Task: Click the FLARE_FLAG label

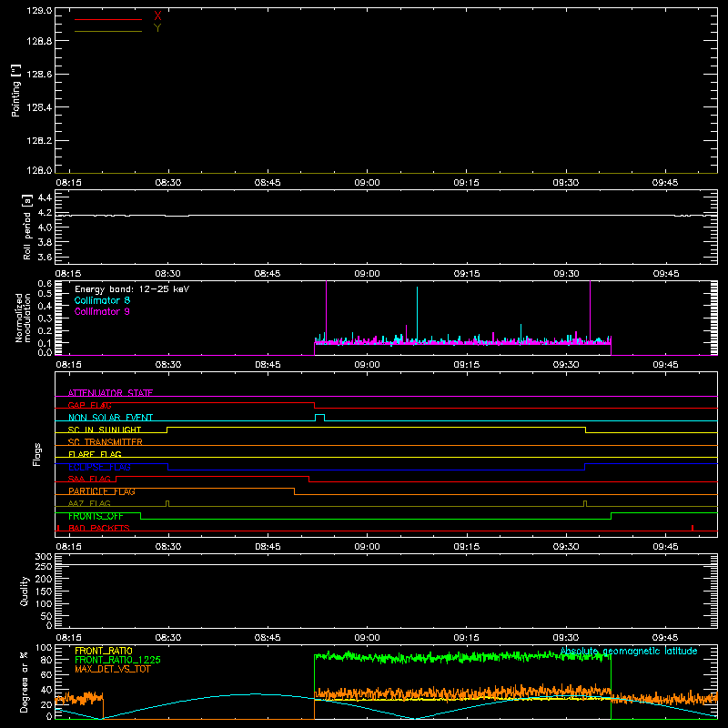Action: tap(95, 454)
